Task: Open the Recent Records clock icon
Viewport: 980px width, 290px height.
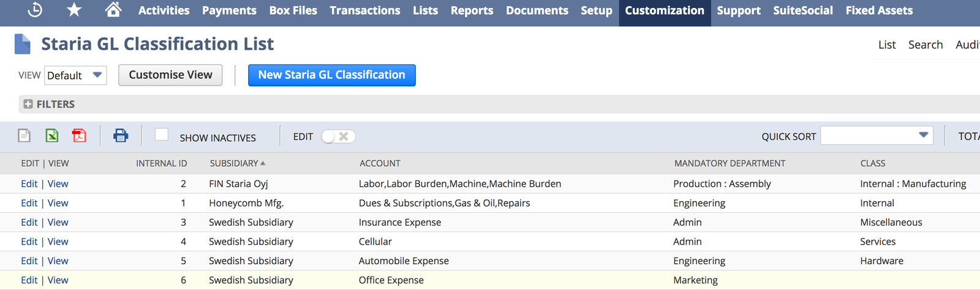Action: click(x=35, y=10)
